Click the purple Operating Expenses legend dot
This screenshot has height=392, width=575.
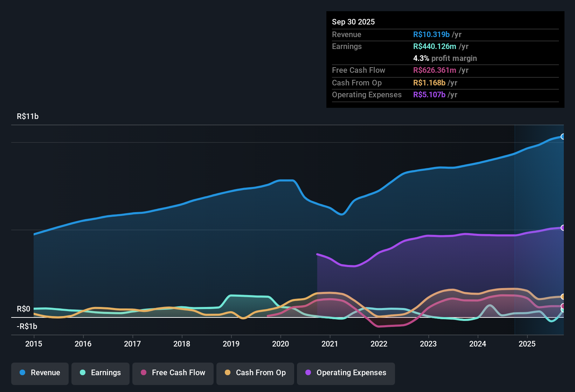[308, 373]
